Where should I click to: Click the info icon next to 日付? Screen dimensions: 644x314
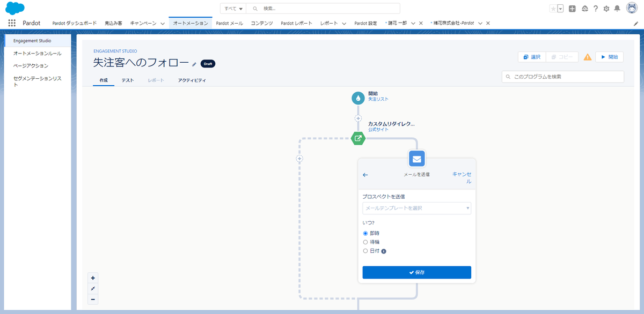(384, 251)
